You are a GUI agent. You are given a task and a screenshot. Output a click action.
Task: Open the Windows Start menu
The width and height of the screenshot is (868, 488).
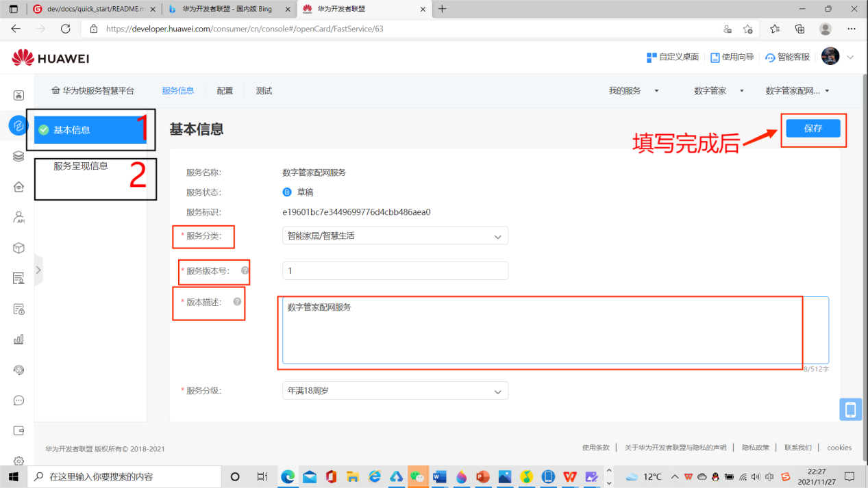click(13, 476)
